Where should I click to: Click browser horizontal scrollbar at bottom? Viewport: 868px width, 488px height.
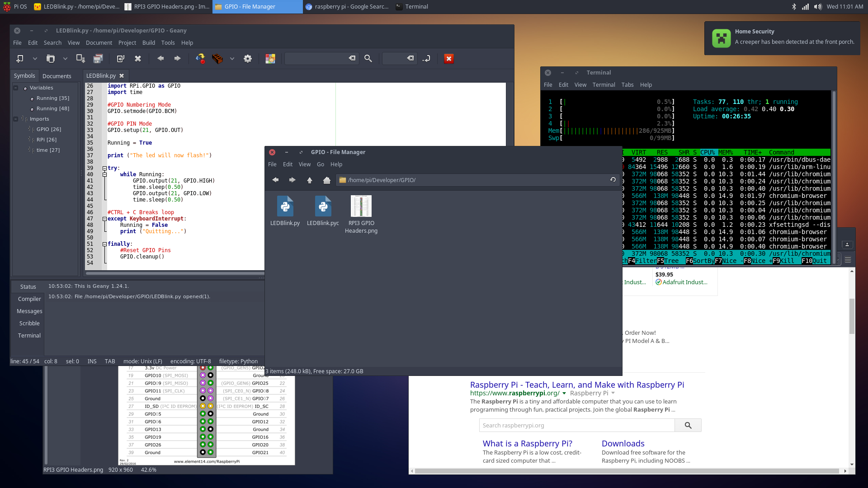point(627,471)
